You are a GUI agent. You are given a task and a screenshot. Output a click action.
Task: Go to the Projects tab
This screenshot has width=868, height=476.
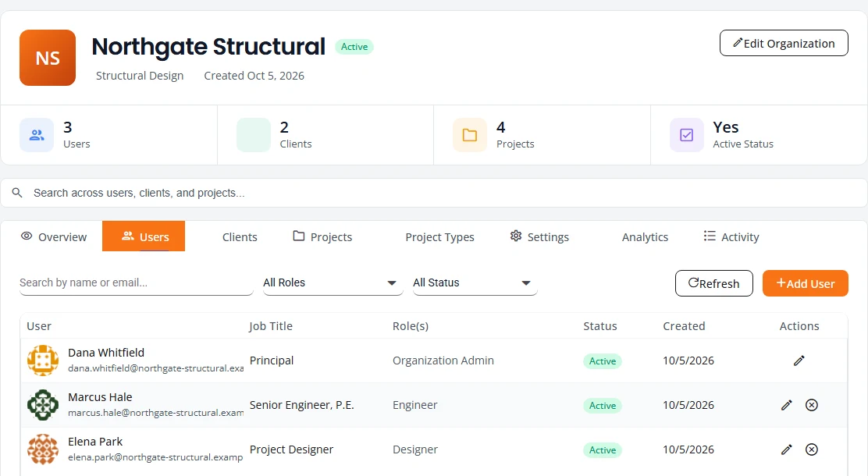click(322, 237)
